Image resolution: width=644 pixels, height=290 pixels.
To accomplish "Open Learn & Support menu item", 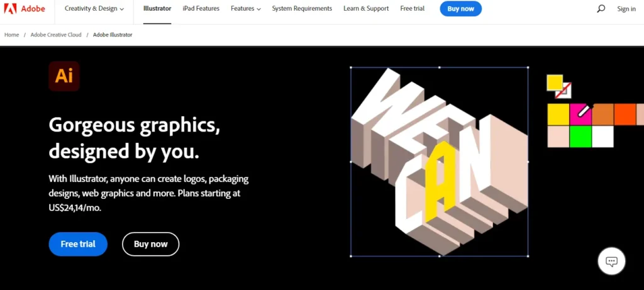I will coord(366,9).
